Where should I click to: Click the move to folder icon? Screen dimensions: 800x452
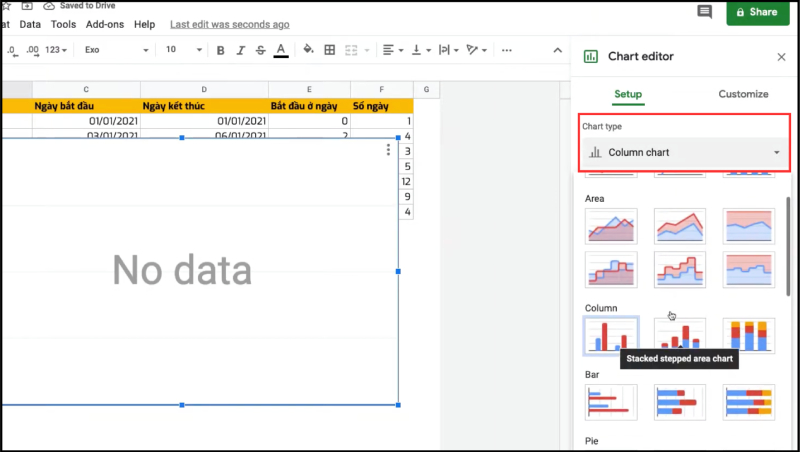(27, 6)
